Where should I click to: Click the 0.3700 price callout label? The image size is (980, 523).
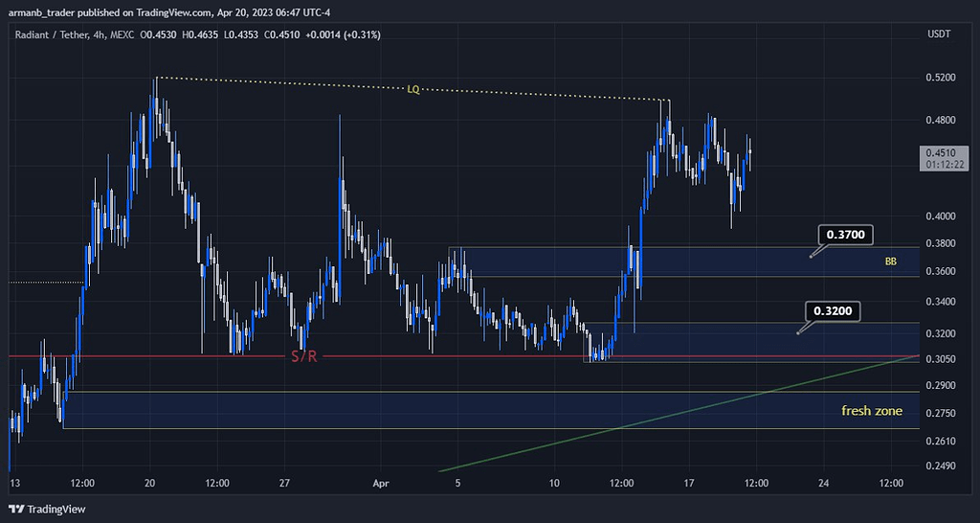pyautogui.click(x=847, y=235)
